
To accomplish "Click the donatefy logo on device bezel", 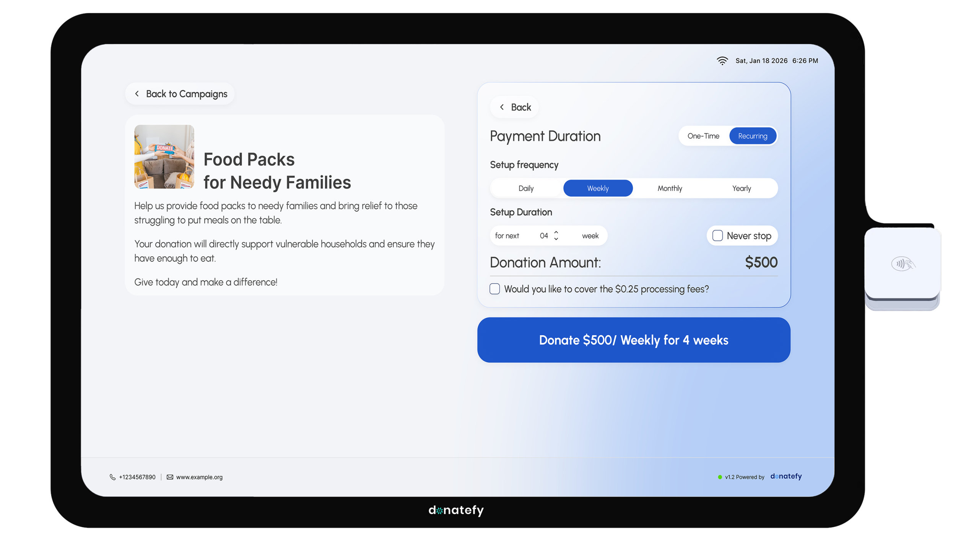I will click(x=456, y=510).
